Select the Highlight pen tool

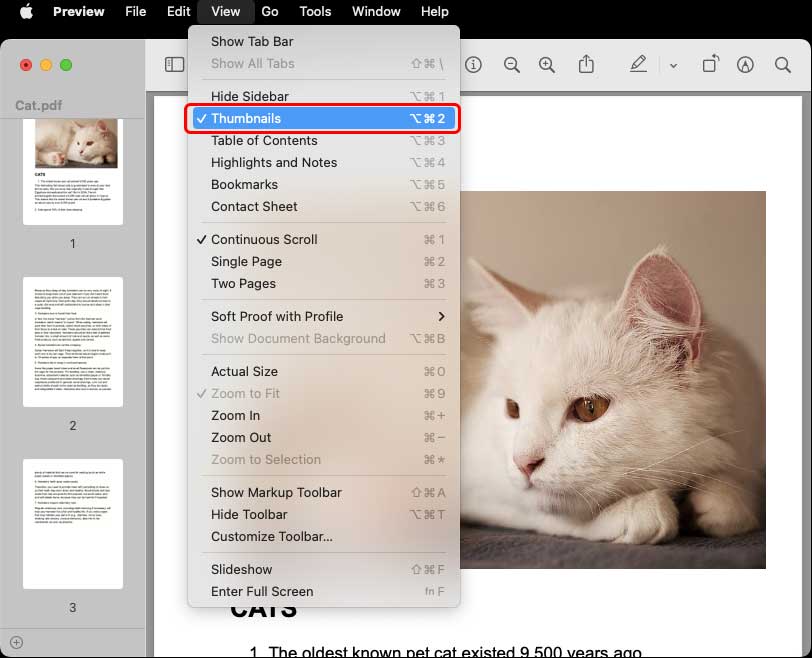(x=638, y=64)
